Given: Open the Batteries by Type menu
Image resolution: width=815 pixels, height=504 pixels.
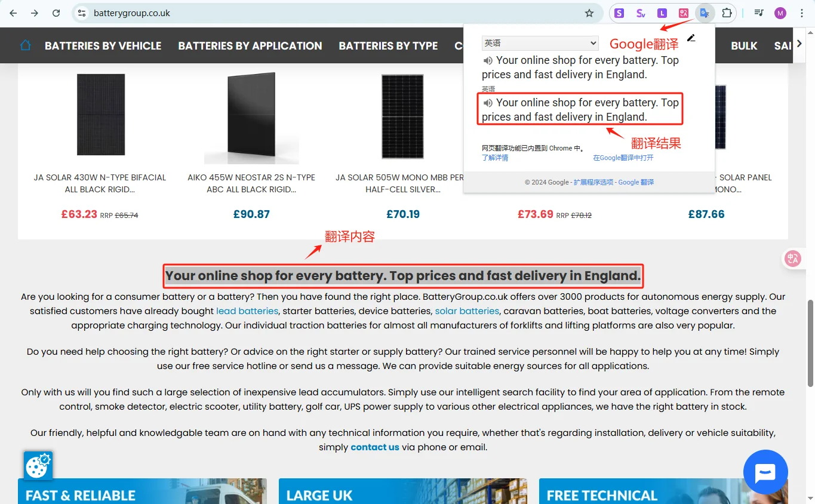Looking at the screenshot, I should click(x=389, y=45).
